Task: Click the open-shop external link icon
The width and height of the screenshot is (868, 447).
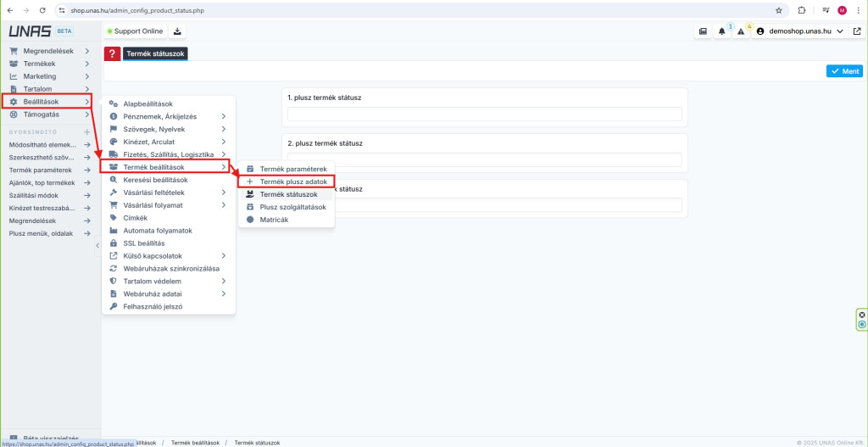Action: [857, 31]
